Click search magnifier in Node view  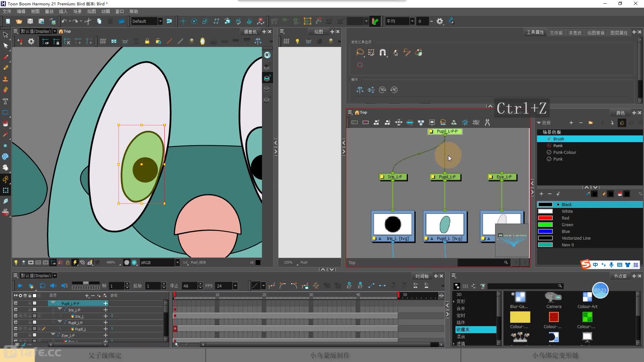click(506, 262)
